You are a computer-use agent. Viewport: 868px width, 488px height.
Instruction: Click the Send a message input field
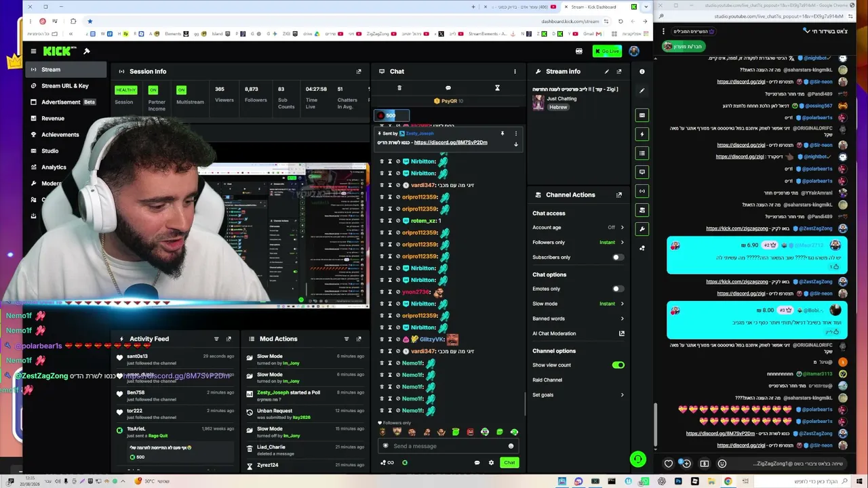[x=448, y=446]
